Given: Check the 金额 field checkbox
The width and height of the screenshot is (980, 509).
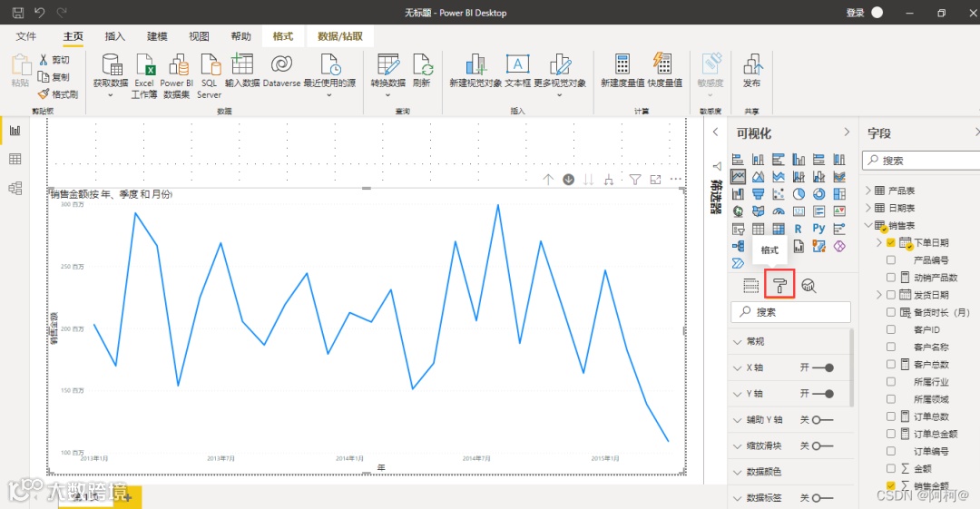Looking at the screenshot, I should pyautogui.click(x=891, y=468).
